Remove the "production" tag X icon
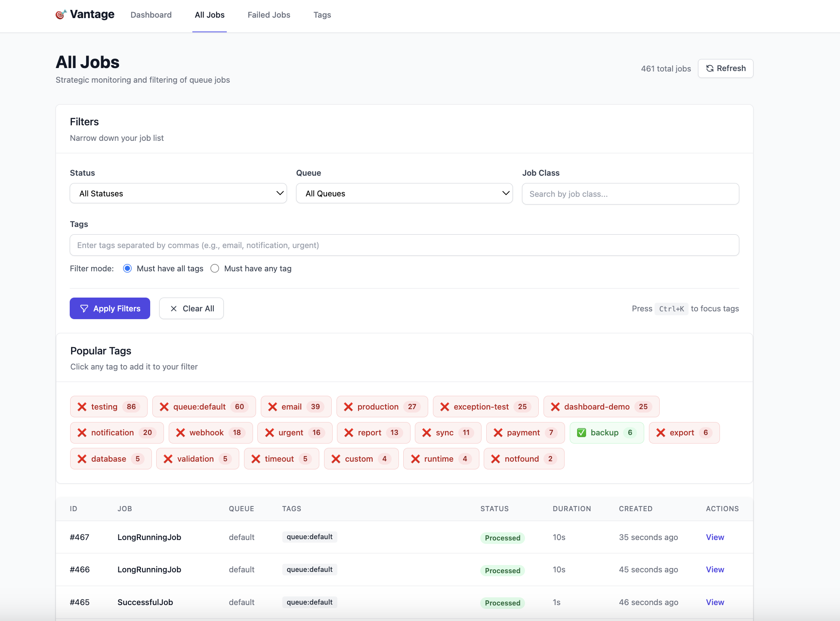The width and height of the screenshot is (840, 621). (349, 406)
